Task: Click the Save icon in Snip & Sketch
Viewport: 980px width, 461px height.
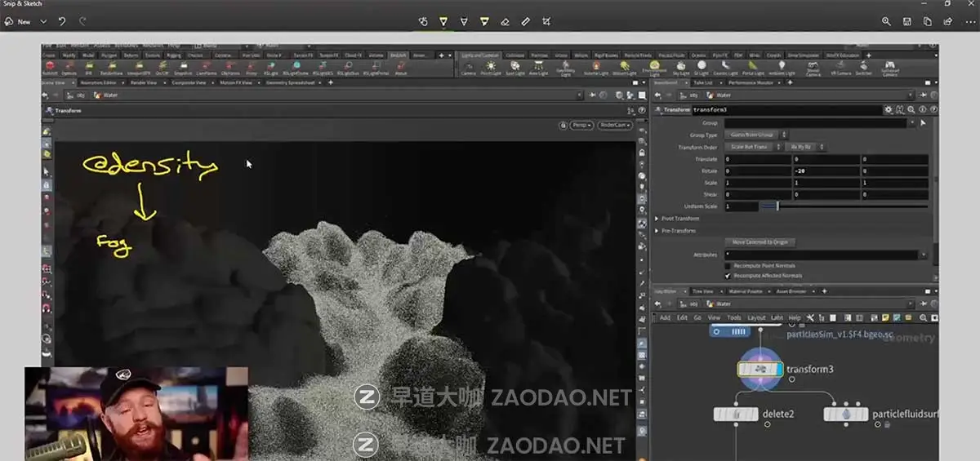Action: pyautogui.click(x=907, y=21)
